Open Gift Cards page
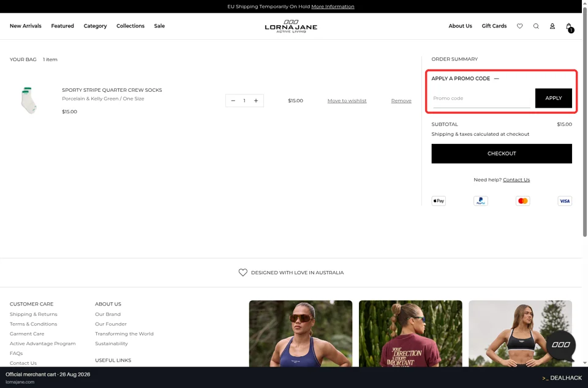Viewport: 588px width, 388px height. 494,26
